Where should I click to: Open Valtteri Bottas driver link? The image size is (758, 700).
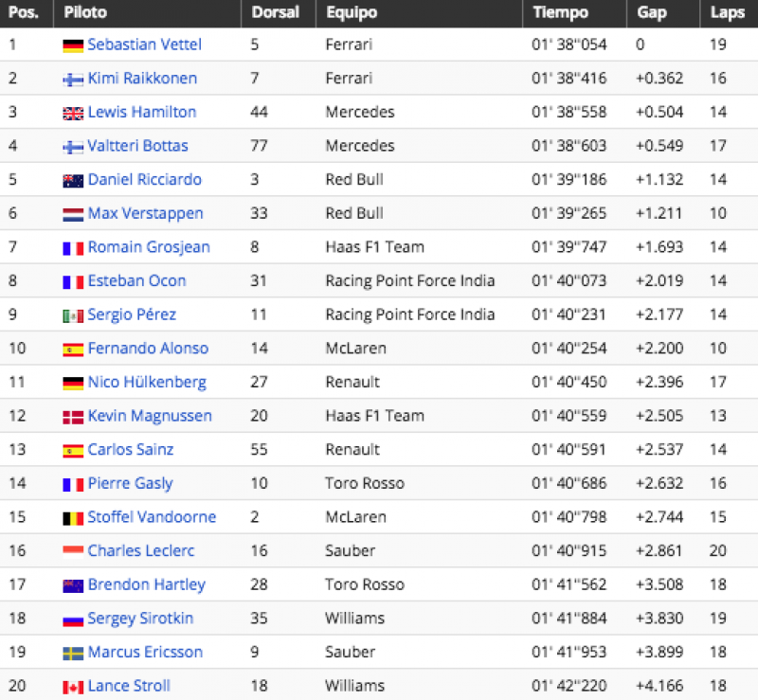[137, 146]
